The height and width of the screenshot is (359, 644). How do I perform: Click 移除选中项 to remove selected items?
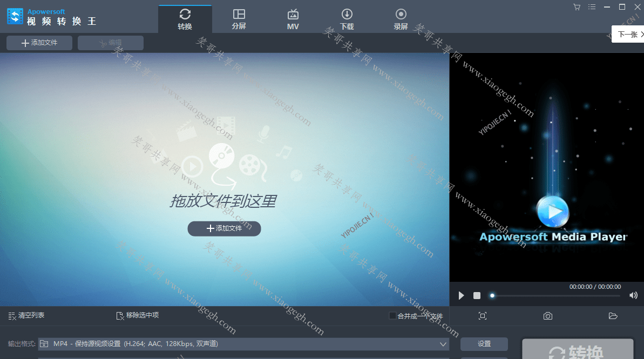(138, 315)
